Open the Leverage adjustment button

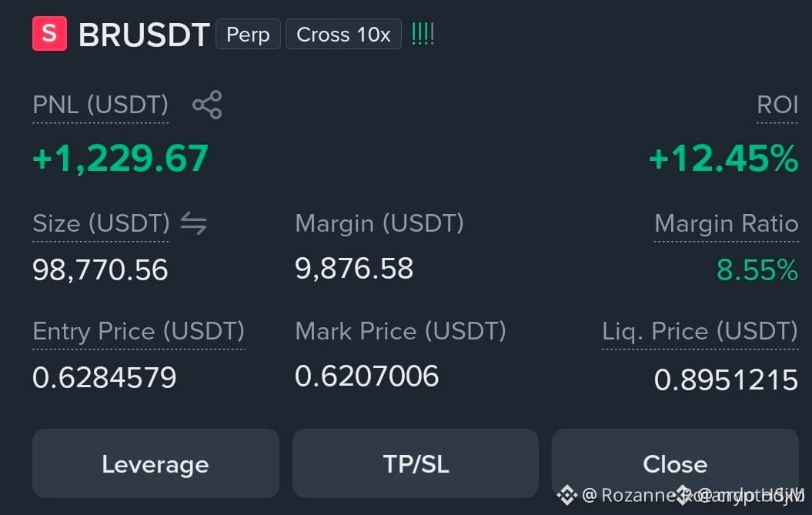tap(155, 463)
